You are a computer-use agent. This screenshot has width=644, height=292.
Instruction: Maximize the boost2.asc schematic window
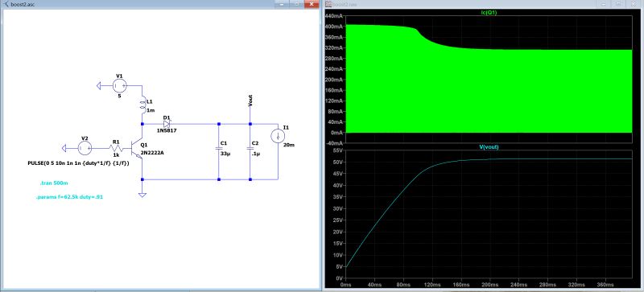(x=296, y=4)
